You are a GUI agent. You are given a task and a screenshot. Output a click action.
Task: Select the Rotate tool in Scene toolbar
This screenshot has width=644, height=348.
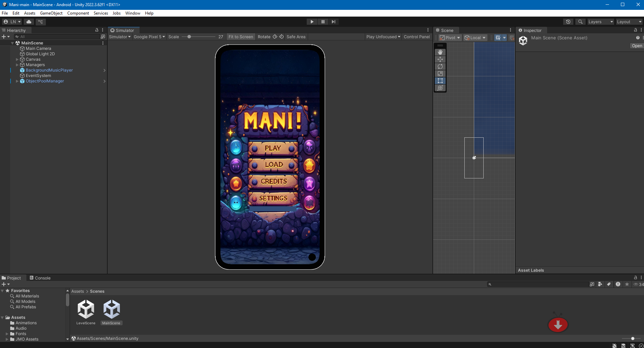(440, 66)
